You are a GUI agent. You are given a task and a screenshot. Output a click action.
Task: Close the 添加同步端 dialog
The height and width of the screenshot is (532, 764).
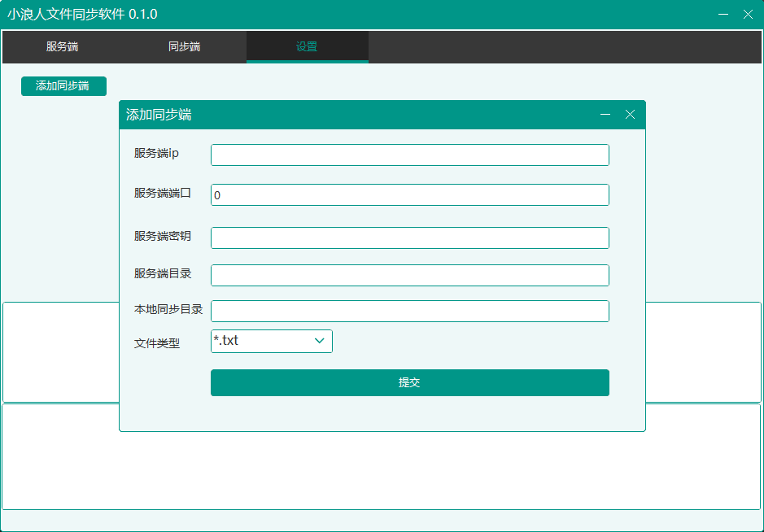(630, 115)
